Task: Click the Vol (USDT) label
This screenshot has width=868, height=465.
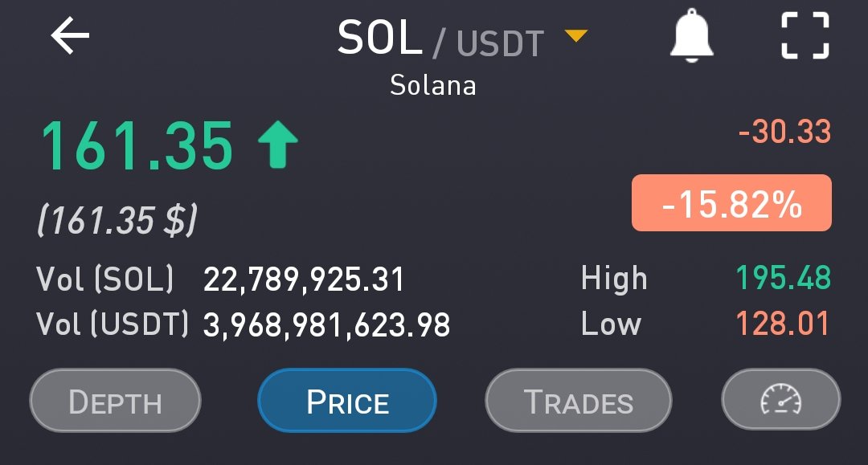Action: (113, 324)
